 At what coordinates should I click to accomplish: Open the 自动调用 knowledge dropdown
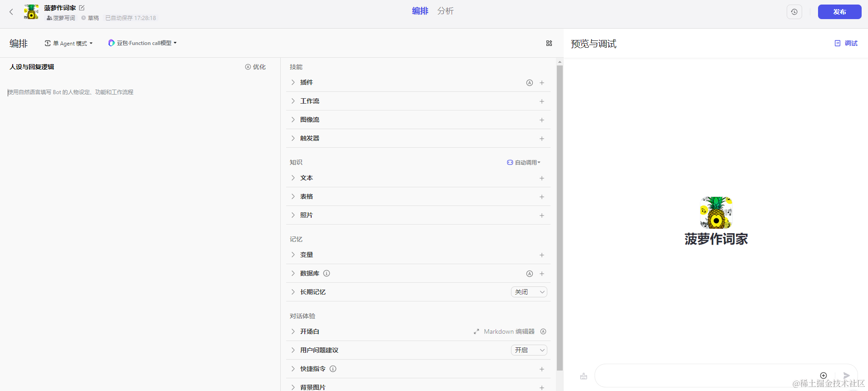(524, 162)
